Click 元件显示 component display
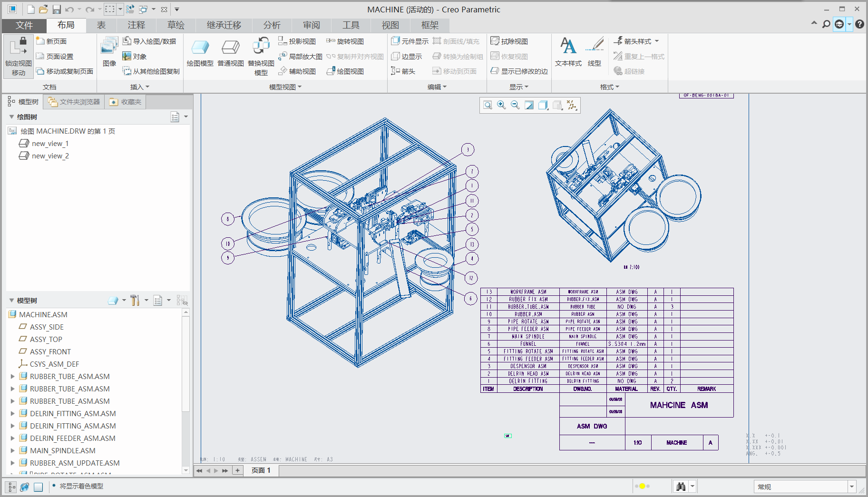The image size is (868, 497). [410, 41]
